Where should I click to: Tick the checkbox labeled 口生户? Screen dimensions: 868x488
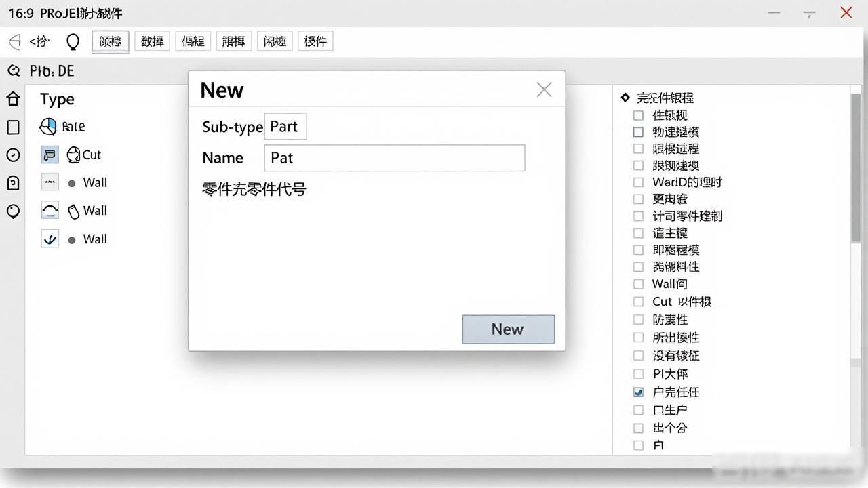638,410
